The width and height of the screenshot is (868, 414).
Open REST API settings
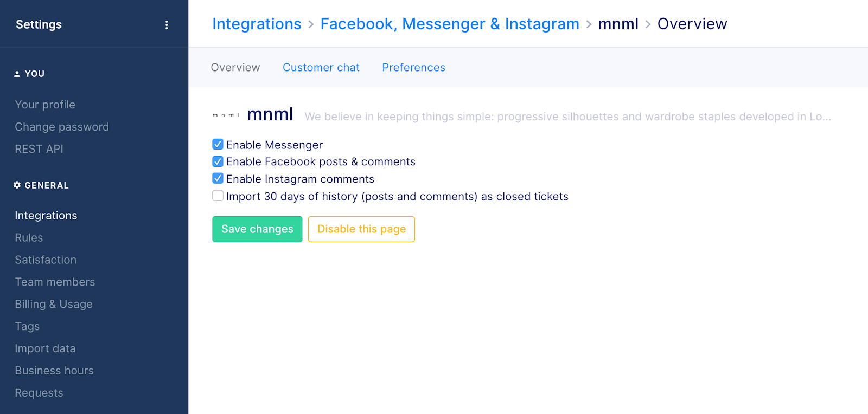(x=39, y=149)
